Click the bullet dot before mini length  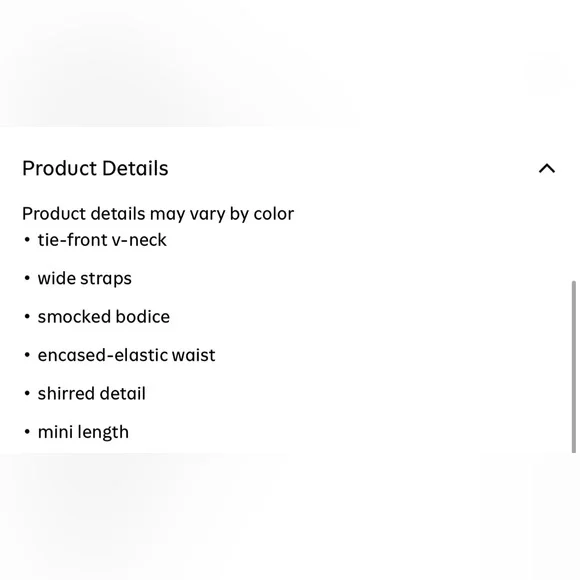pos(27,432)
